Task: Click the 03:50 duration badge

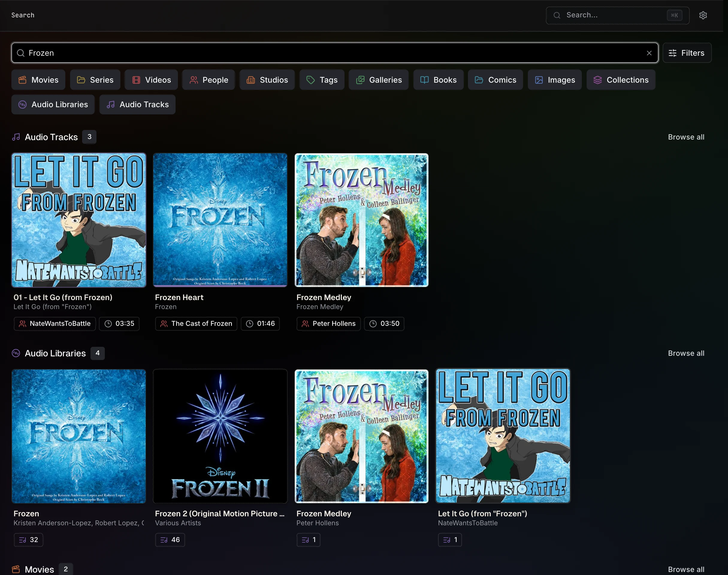Action: tap(384, 323)
